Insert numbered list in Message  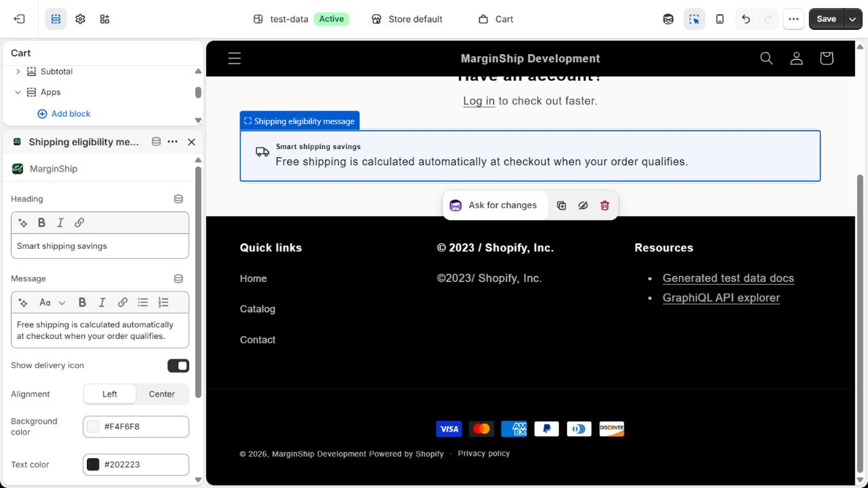[x=163, y=303]
